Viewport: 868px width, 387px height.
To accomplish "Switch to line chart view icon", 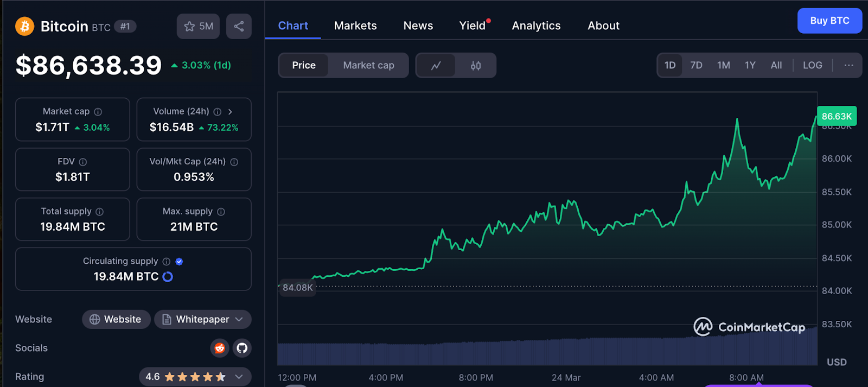I will [436, 66].
